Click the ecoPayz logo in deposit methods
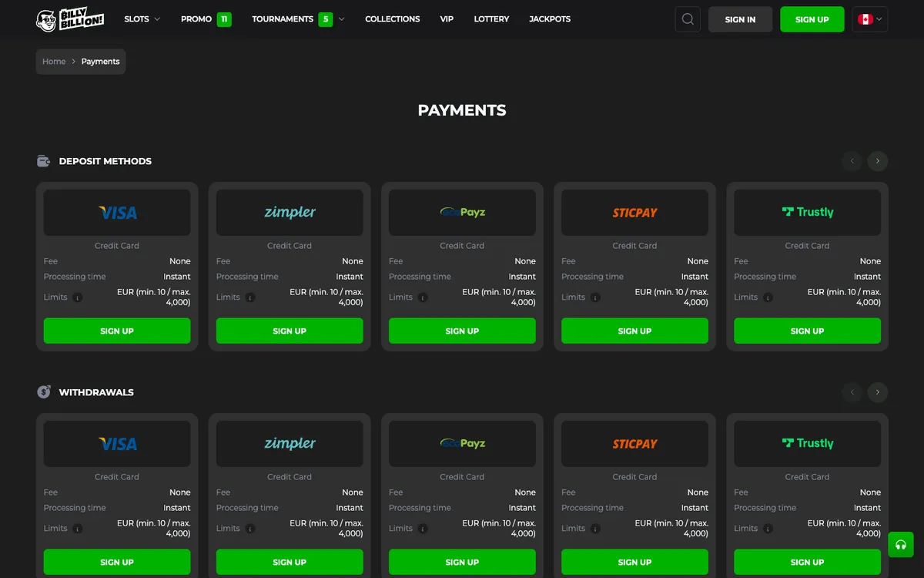This screenshot has width=924, height=578. click(462, 213)
